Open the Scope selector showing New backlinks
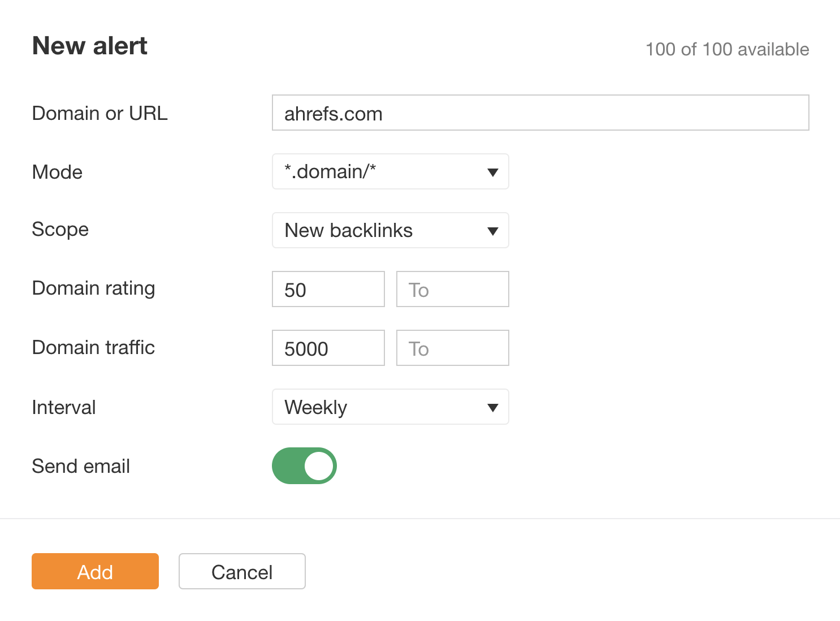The image size is (840, 621). (x=390, y=230)
